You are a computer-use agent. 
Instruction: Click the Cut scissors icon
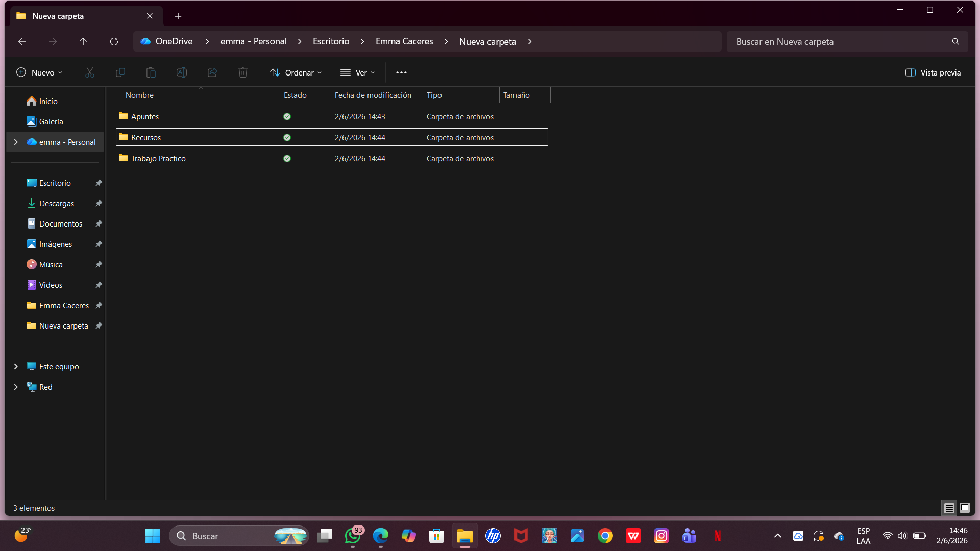pos(90,72)
